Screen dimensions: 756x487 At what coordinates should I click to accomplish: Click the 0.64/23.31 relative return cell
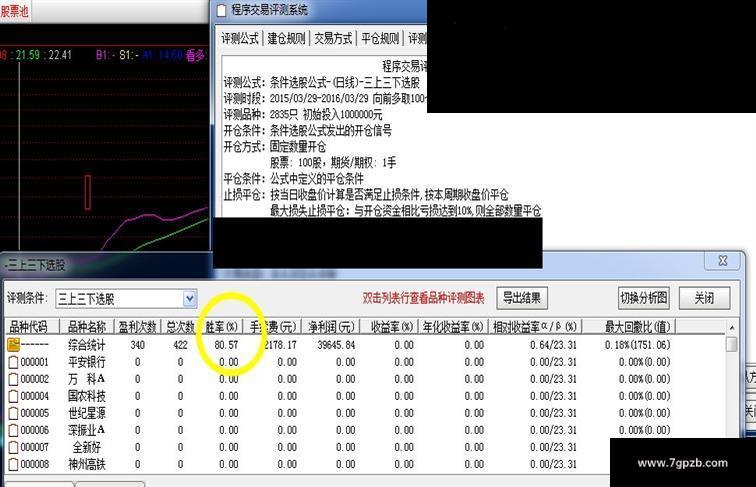[x=553, y=345]
